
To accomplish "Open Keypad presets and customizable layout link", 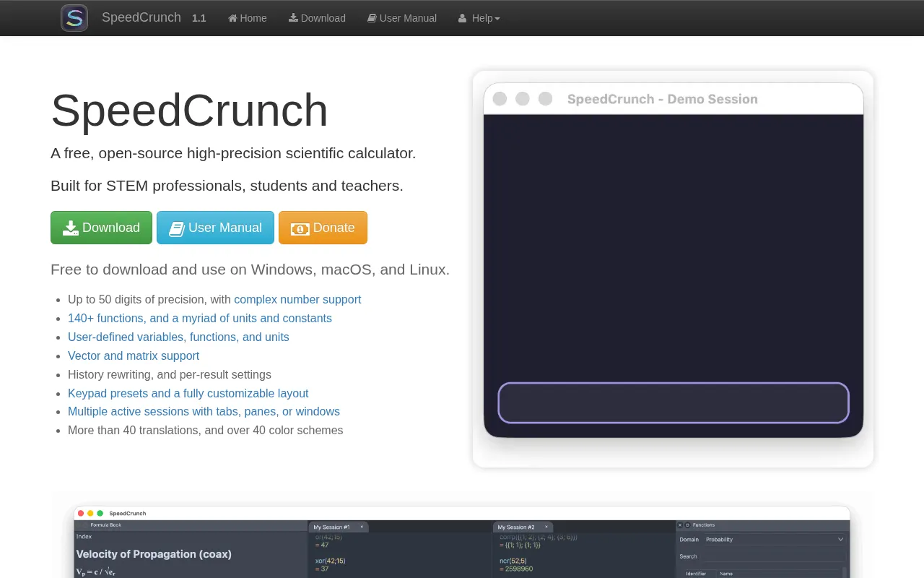I will pyautogui.click(x=188, y=393).
